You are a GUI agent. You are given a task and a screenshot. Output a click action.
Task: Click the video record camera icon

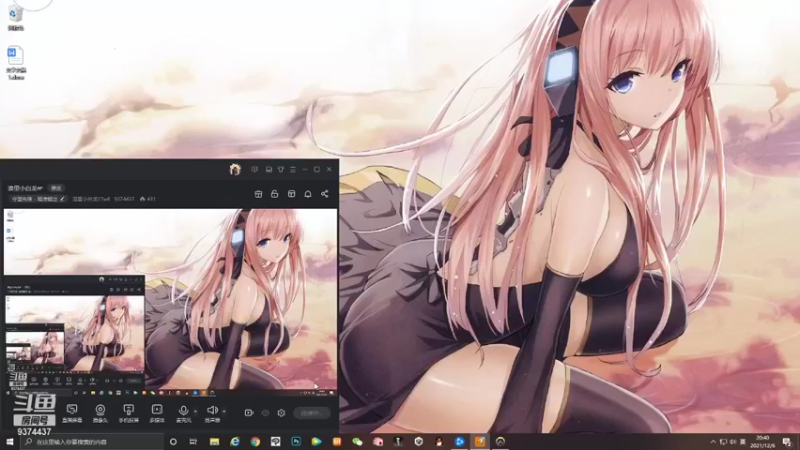(249, 413)
